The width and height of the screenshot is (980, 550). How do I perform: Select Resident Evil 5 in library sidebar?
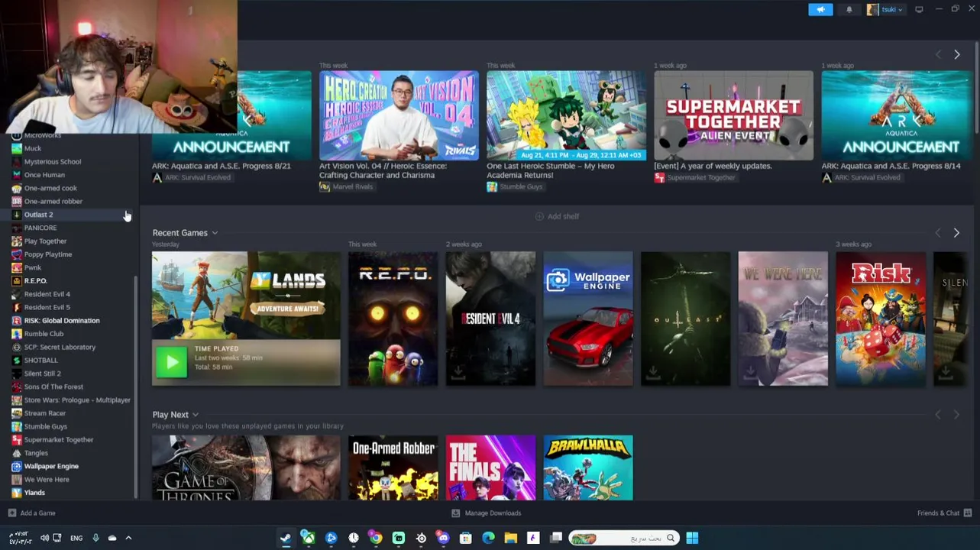pyautogui.click(x=47, y=307)
